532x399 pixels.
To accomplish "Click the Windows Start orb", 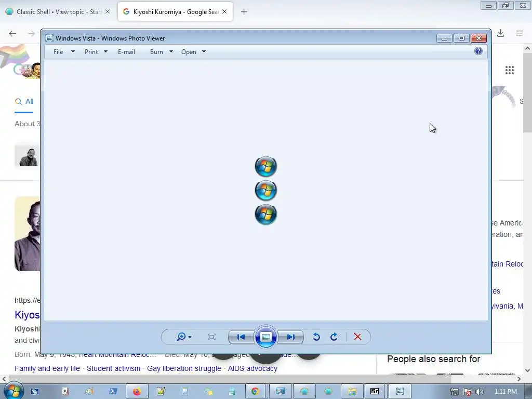I will coord(13,391).
